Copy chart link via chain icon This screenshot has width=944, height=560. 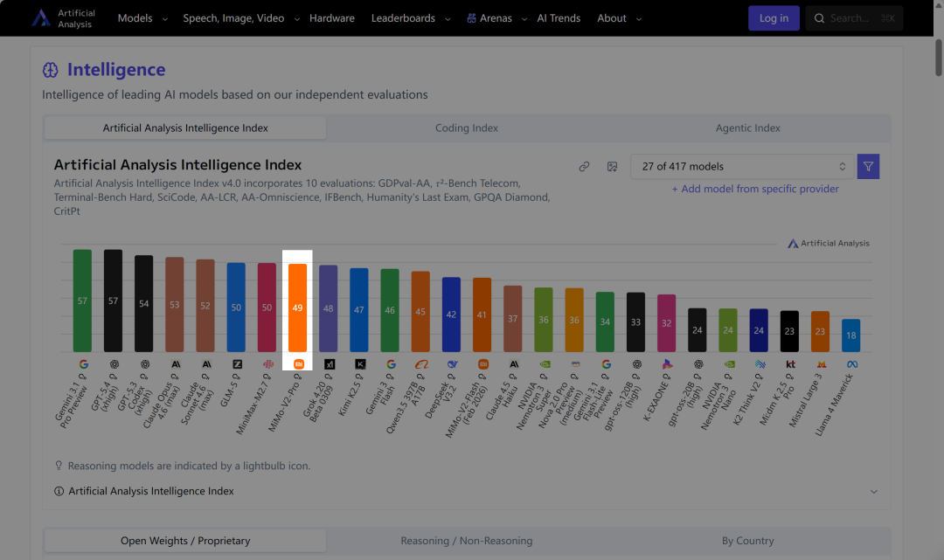tap(584, 166)
